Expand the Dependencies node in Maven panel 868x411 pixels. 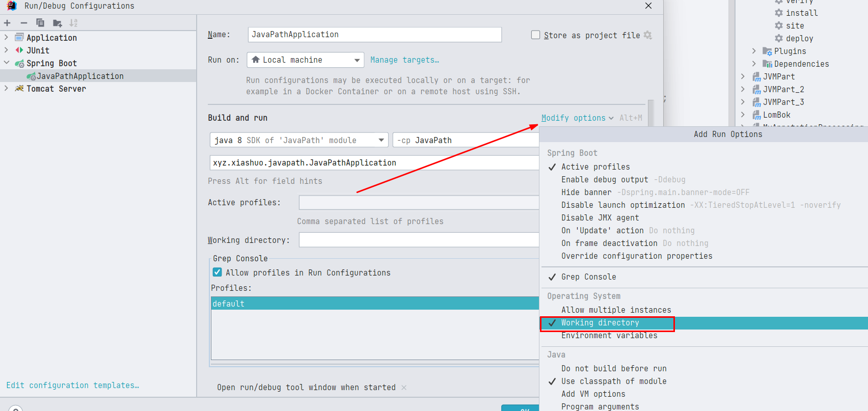pyautogui.click(x=754, y=64)
